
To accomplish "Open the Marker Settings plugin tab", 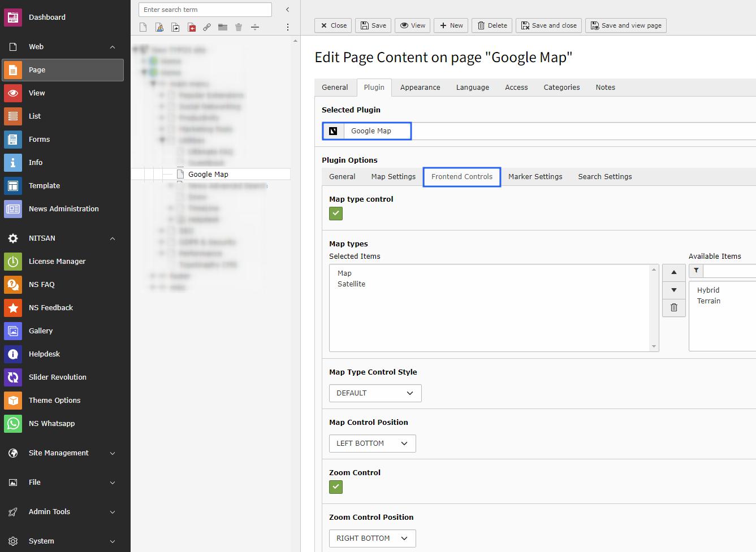I will 535,177.
